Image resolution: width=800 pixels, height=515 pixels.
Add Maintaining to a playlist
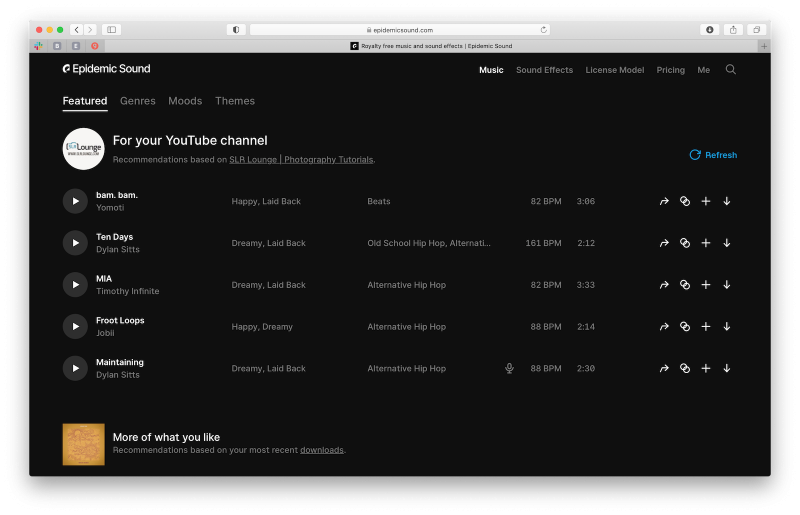tap(706, 369)
